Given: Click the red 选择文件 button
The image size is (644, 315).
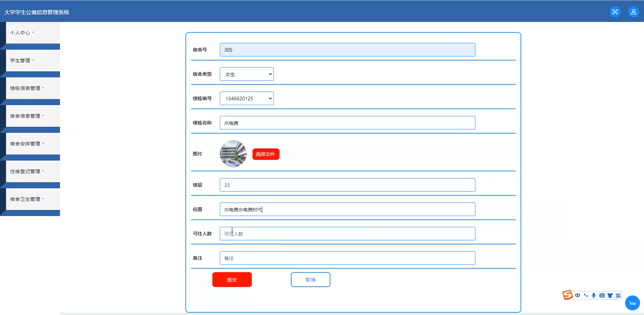Looking at the screenshot, I should click(266, 154).
